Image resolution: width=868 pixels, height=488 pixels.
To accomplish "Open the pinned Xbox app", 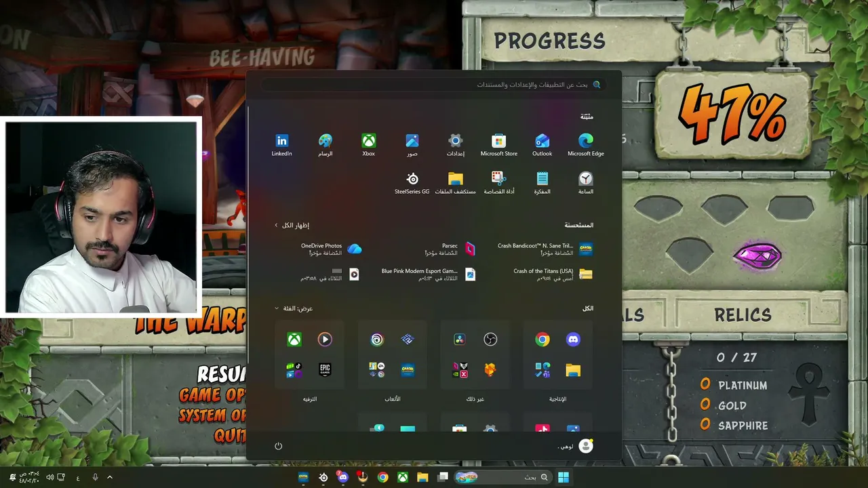I will click(x=369, y=145).
